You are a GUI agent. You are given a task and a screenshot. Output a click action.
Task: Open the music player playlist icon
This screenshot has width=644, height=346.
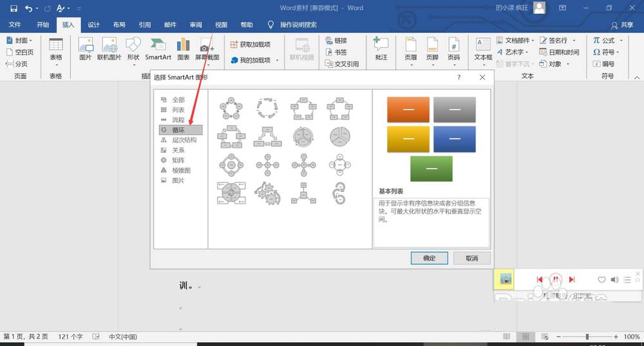pyautogui.click(x=627, y=280)
